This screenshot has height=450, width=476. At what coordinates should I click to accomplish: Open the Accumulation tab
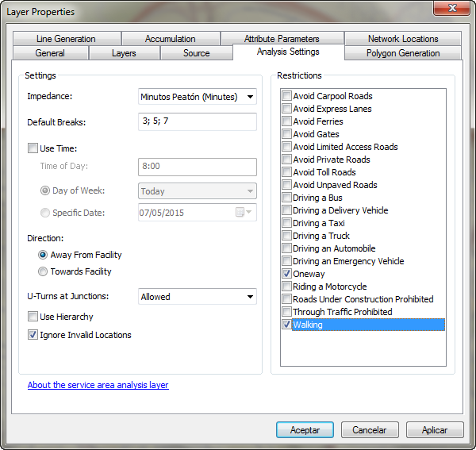tap(170, 38)
